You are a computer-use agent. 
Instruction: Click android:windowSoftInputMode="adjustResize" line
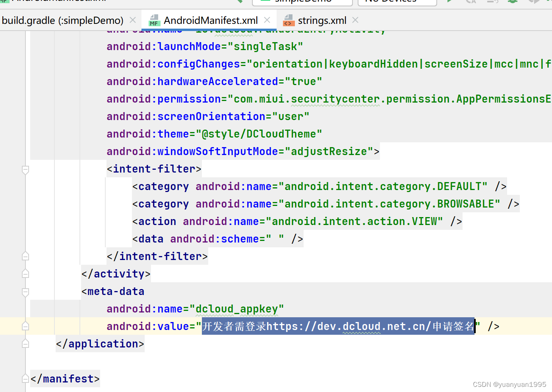pos(243,151)
